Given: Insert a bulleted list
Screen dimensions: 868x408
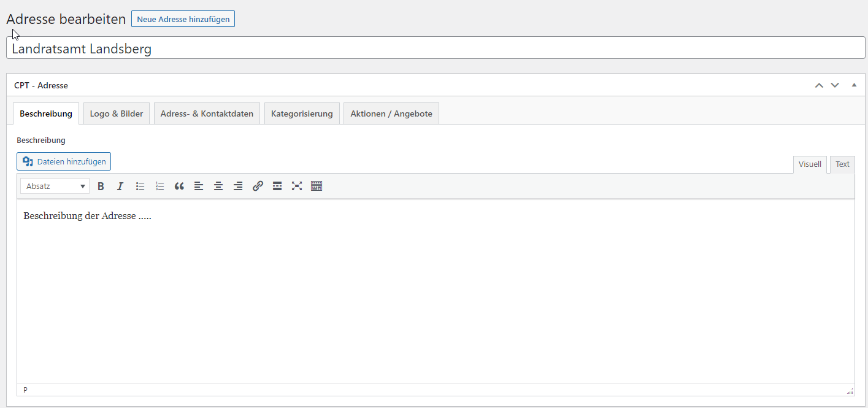Looking at the screenshot, I should [140, 186].
